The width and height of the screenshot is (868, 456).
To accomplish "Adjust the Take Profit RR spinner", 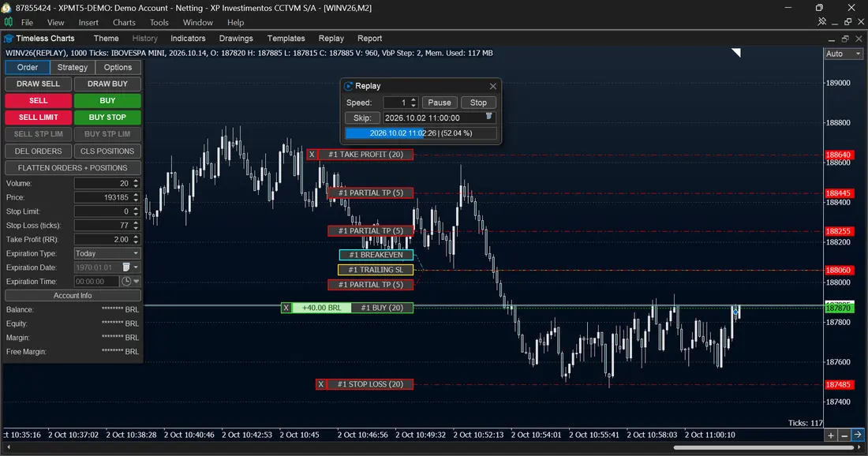I will [137, 240].
